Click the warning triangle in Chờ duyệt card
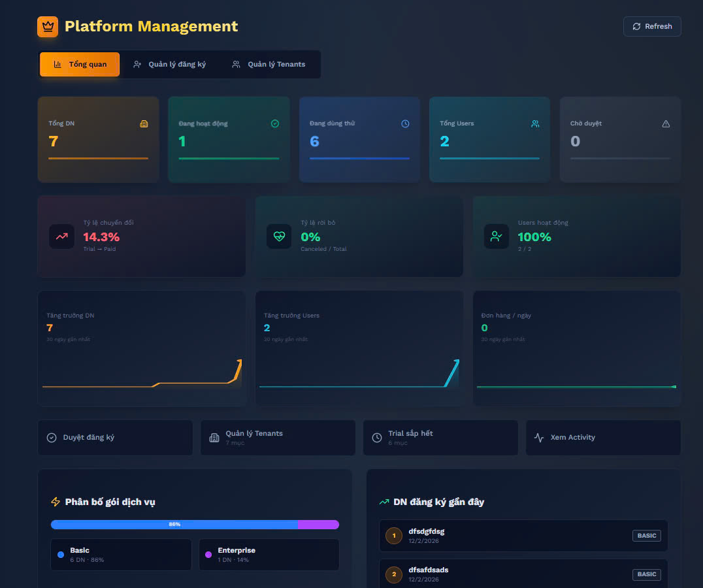The image size is (703, 588). (666, 123)
